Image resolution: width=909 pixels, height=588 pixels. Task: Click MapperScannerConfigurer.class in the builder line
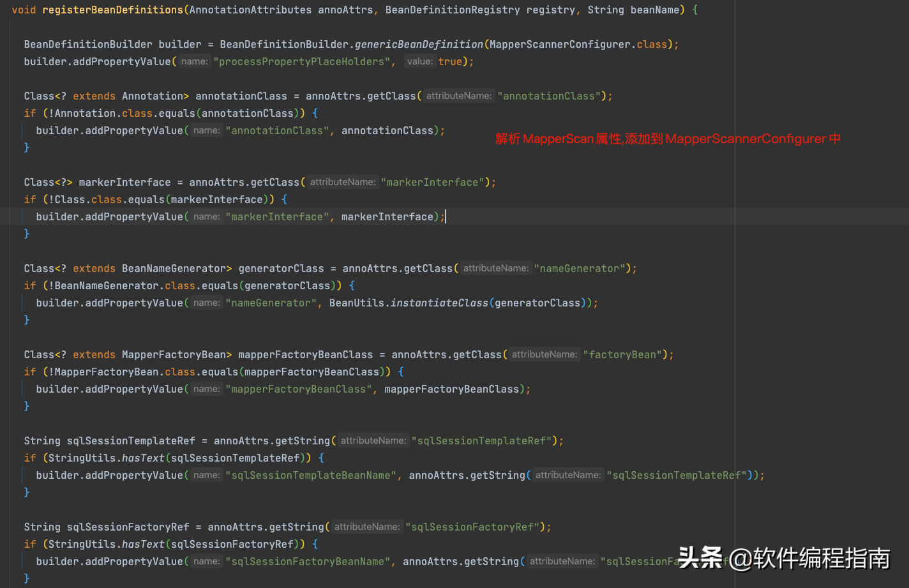click(x=578, y=44)
